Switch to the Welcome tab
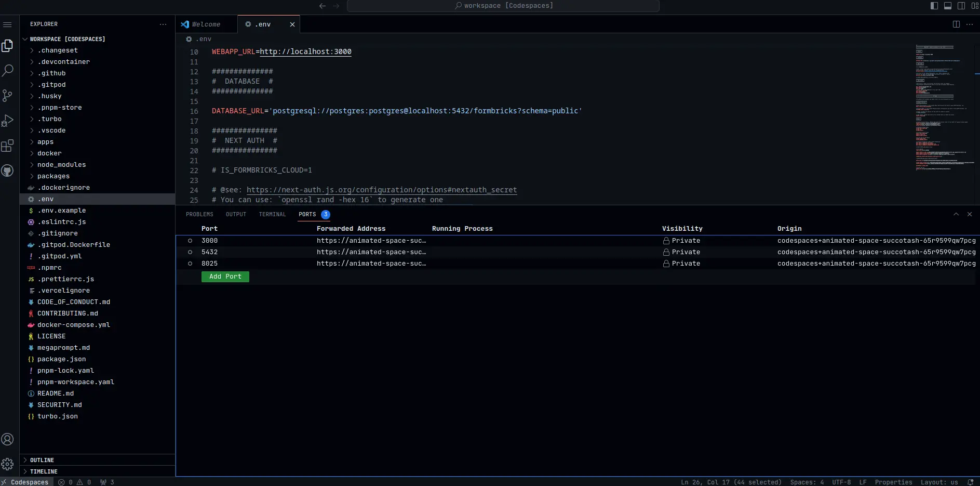Viewport: 980px width, 486px height. pyautogui.click(x=206, y=24)
